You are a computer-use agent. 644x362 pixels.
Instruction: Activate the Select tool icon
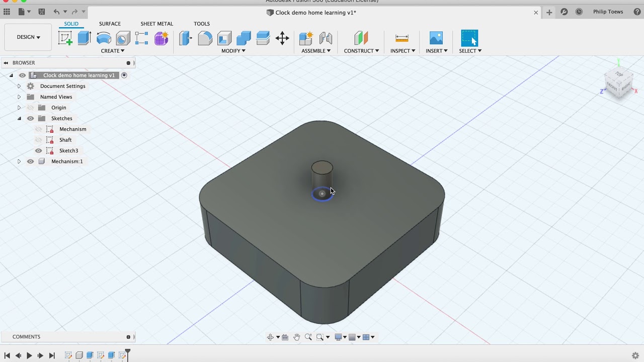[469, 38]
